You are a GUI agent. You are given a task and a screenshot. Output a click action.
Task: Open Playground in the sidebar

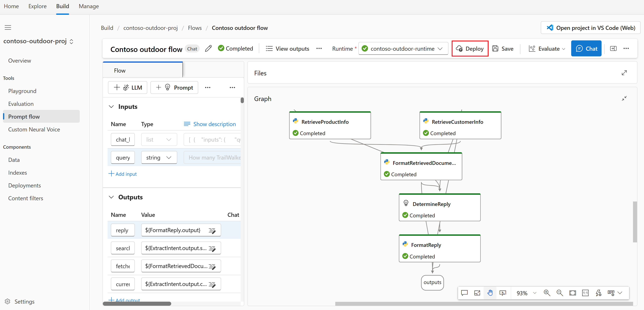click(x=22, y=91)
